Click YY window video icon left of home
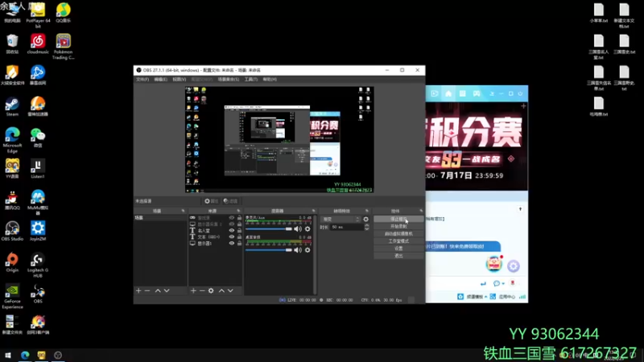This screenshot has height=362, width=644. click(x=435, y=93)
